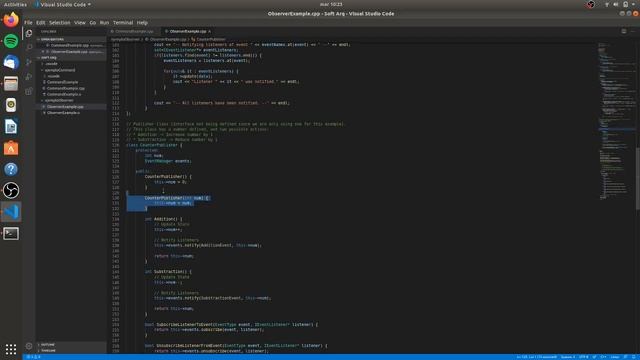Click the CounterPublisher breadcrumb segment
The height and width of the screenshot is (360, 640).
[208, 40]
